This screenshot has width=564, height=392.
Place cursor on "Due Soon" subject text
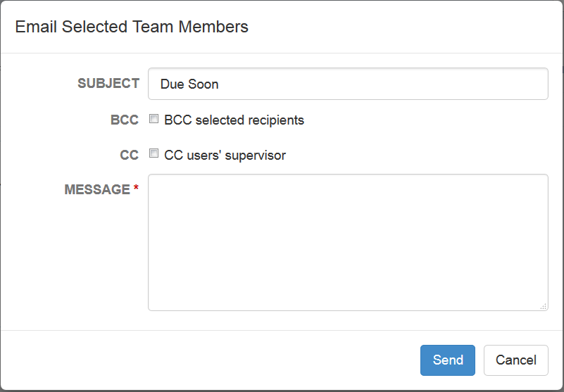(189, 84)
